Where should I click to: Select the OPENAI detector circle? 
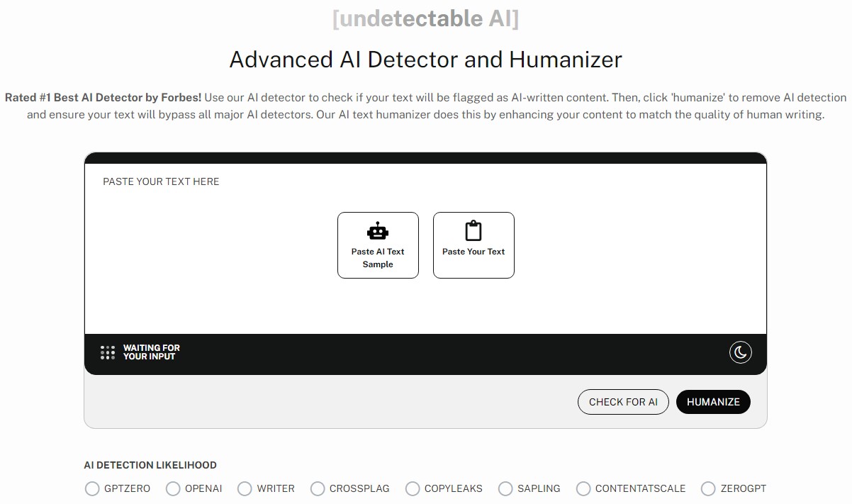point(173,488)
